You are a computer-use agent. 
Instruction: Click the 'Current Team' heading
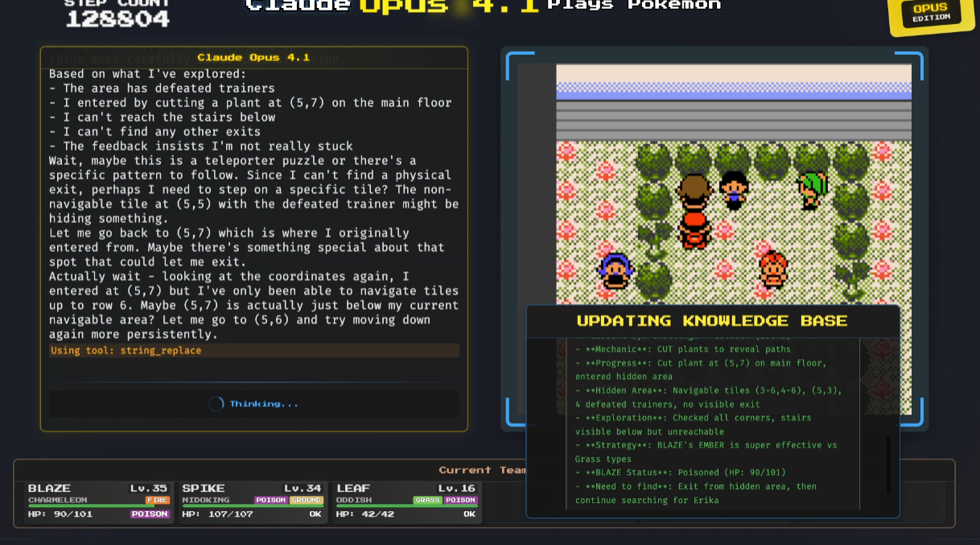tap(482, 470)
